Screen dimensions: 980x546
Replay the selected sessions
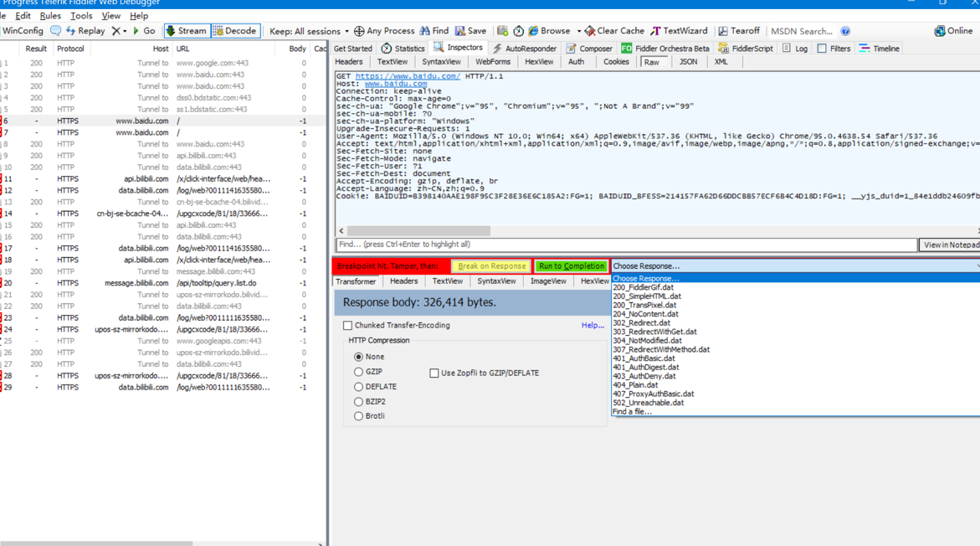[x=85, y=31]
